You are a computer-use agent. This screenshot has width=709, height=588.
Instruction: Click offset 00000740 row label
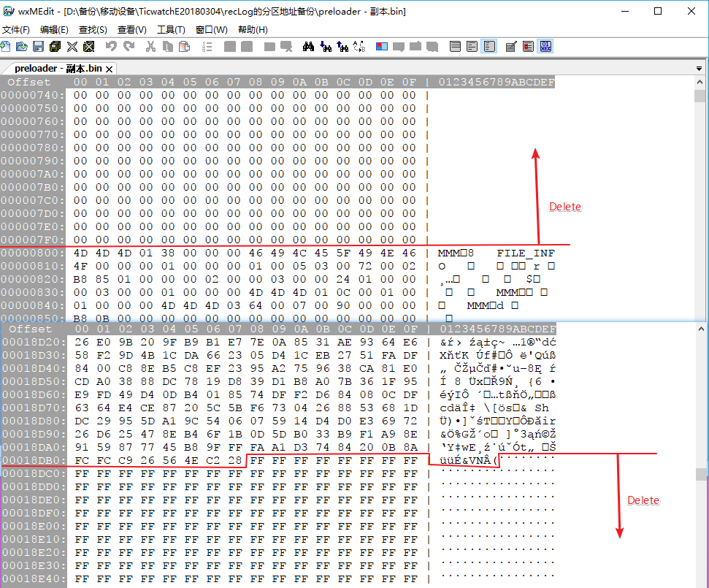pos(33,95)
